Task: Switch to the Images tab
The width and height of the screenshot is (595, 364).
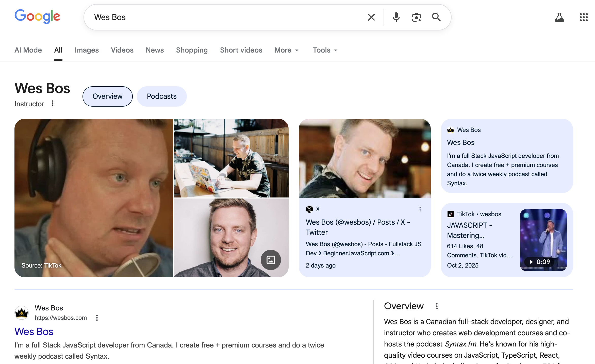Action: tap(87, 50)
